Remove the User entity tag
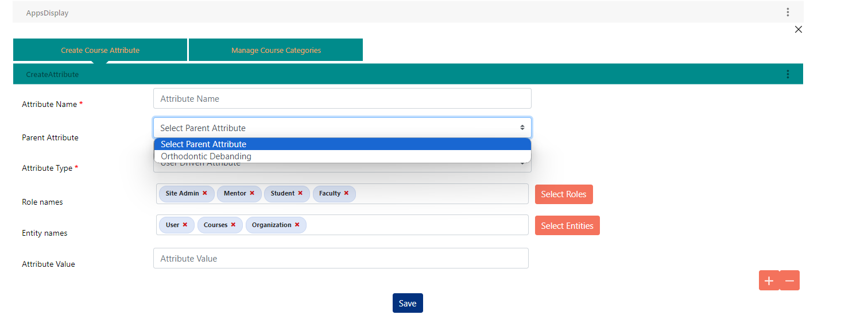Viewport: 868px width, 326px height. point(185,225)
